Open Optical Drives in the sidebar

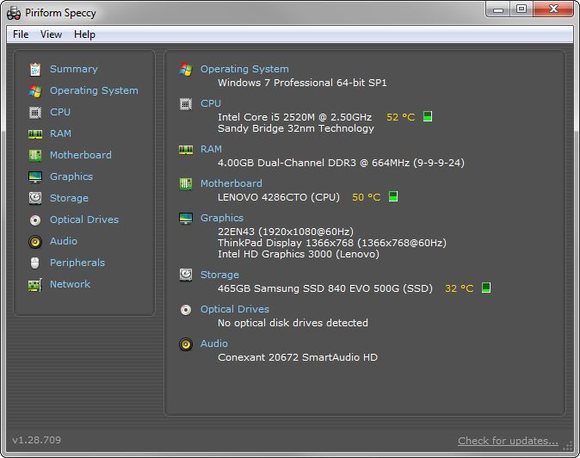[x=84, y=220]
